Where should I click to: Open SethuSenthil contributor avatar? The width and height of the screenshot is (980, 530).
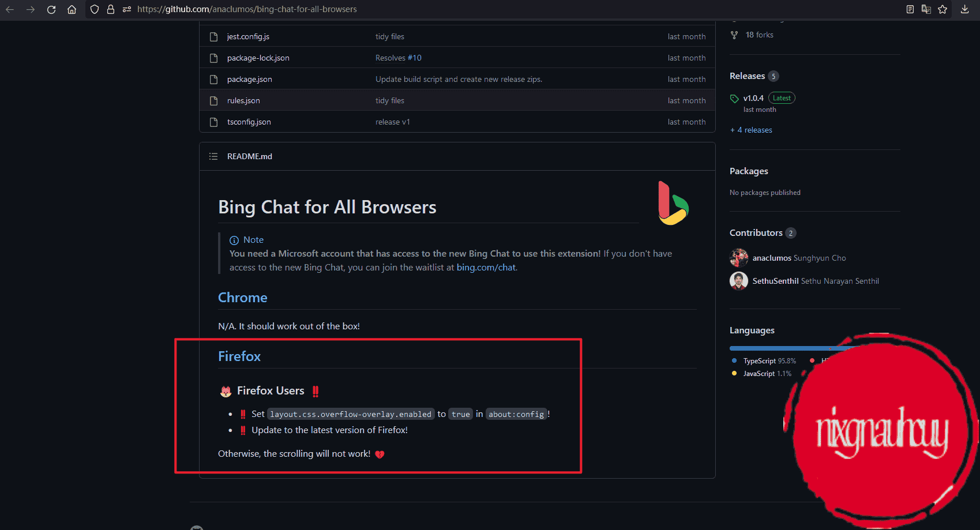[x=739, y=281]
